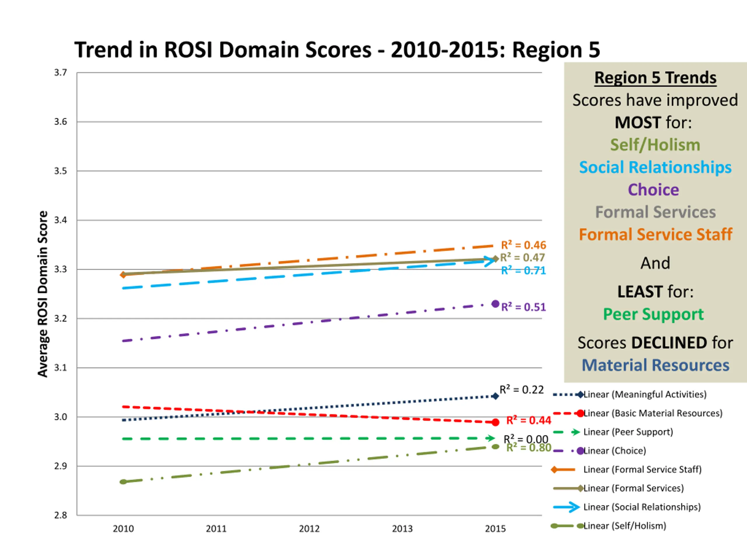Select the 'Region 5 Trends' heading
The width and height of the screenshot is (747, 560).
655,78
